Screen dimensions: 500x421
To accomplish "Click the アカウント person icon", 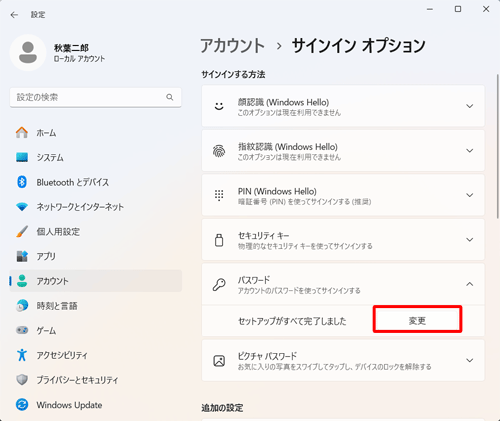I will 22,281.
